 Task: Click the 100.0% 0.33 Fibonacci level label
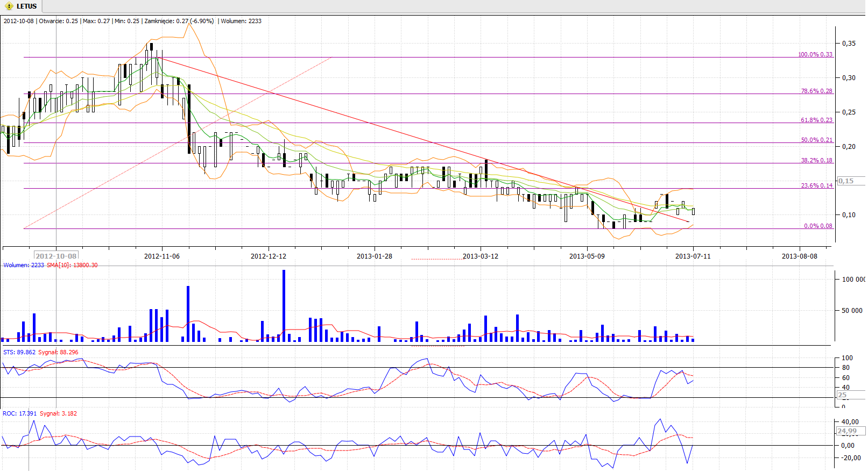(x=815, y=54)
